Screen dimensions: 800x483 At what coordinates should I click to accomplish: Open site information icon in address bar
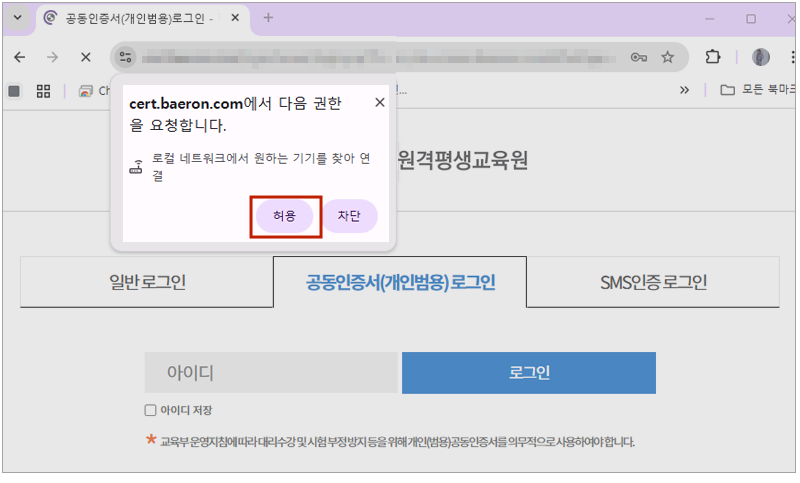[x=125, y=57]
